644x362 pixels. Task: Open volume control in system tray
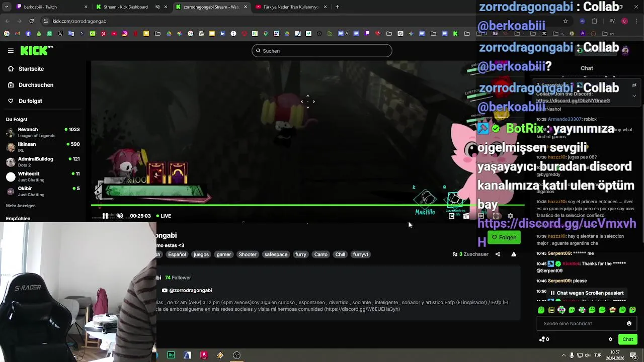587,355
